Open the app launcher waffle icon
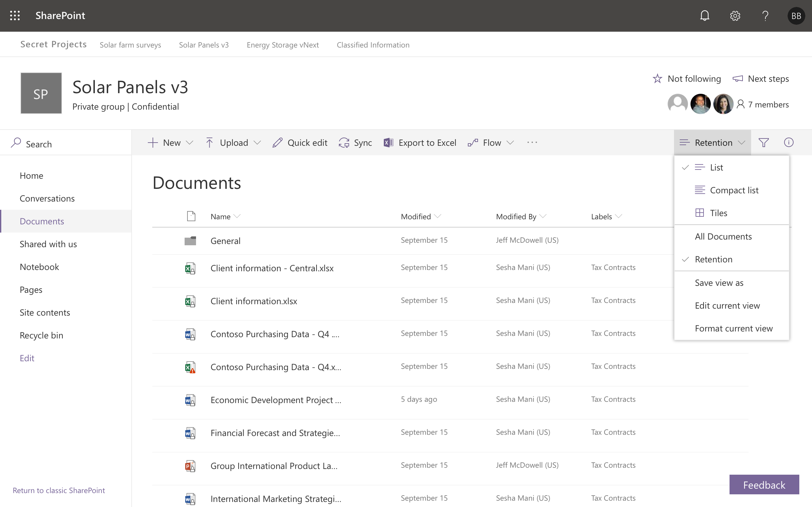This screenshot has width=812, height=507. click(15, 16)
